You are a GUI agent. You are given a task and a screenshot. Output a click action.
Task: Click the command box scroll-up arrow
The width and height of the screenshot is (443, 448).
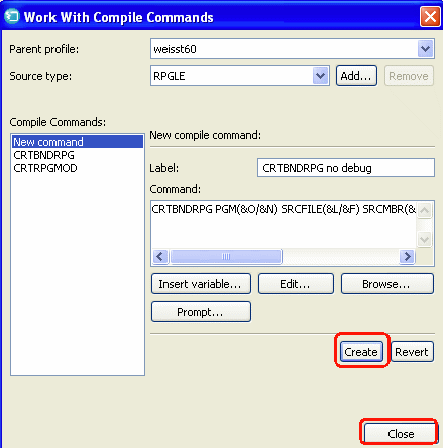(x=425, y=210)
